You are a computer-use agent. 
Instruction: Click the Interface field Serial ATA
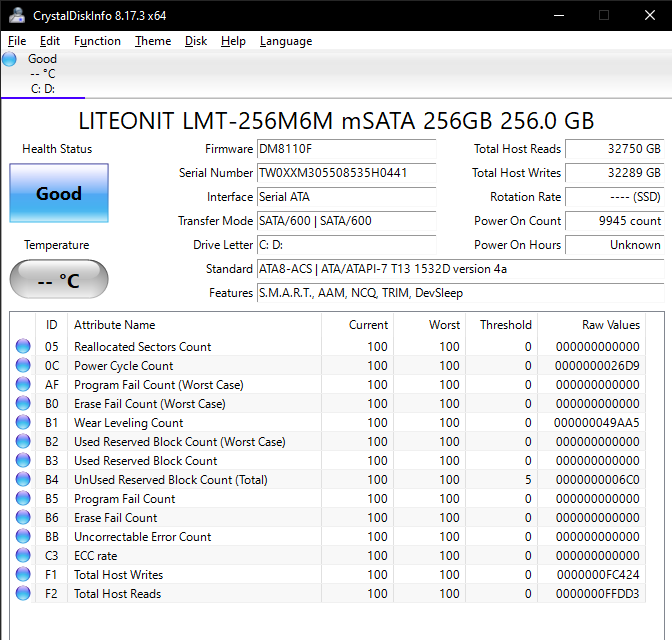point(346,197)
